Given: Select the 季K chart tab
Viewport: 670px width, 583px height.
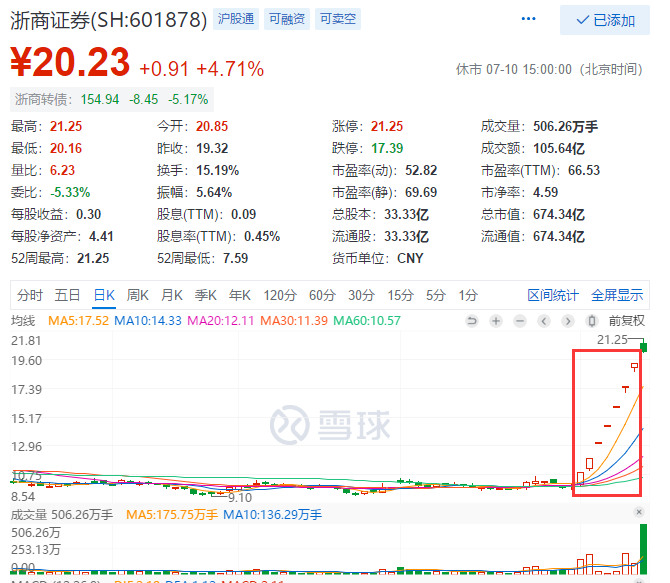Looking at the screenshot, I should click(206, 295).
